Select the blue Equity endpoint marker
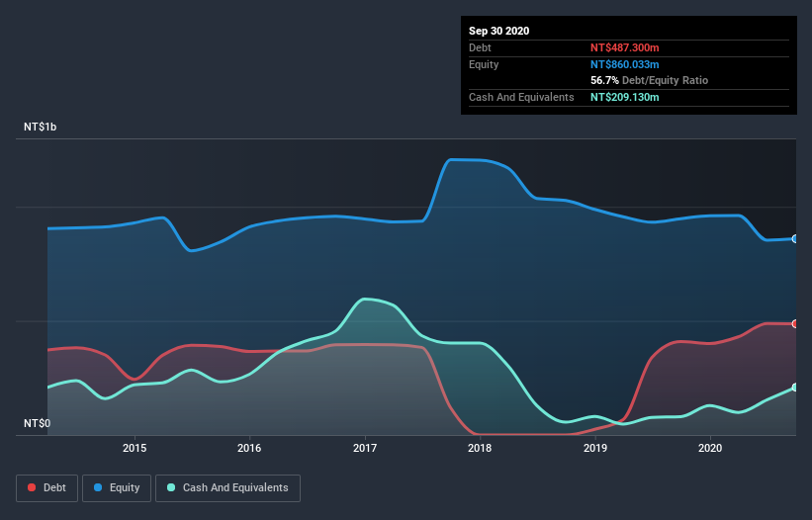 click(795, 239)
